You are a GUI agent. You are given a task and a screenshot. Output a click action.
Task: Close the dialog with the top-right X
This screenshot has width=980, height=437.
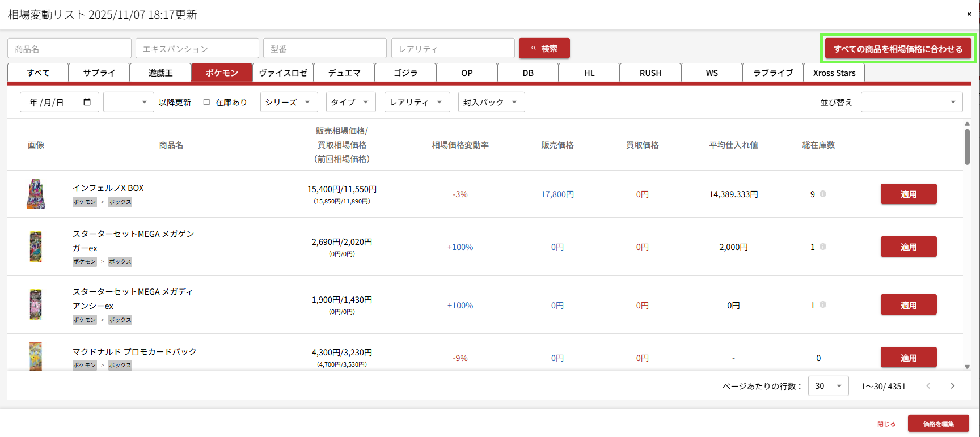pos(969,14)
